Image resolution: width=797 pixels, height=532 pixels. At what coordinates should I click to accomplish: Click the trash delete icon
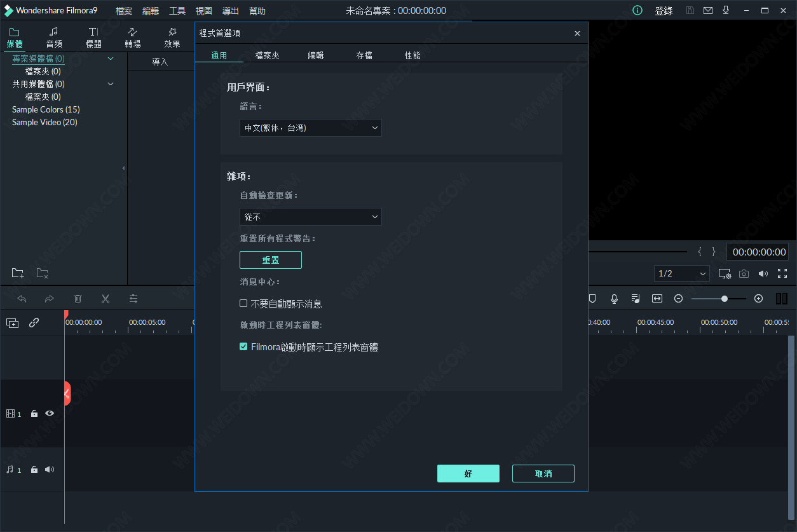point(78,298)
